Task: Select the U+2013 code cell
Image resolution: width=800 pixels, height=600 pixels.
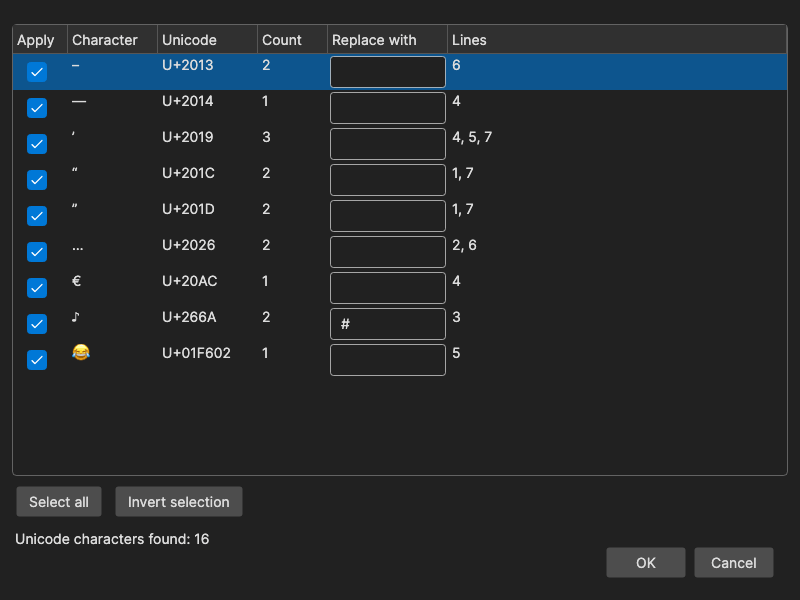Action: pyautogui.click(x=188, y=65)
